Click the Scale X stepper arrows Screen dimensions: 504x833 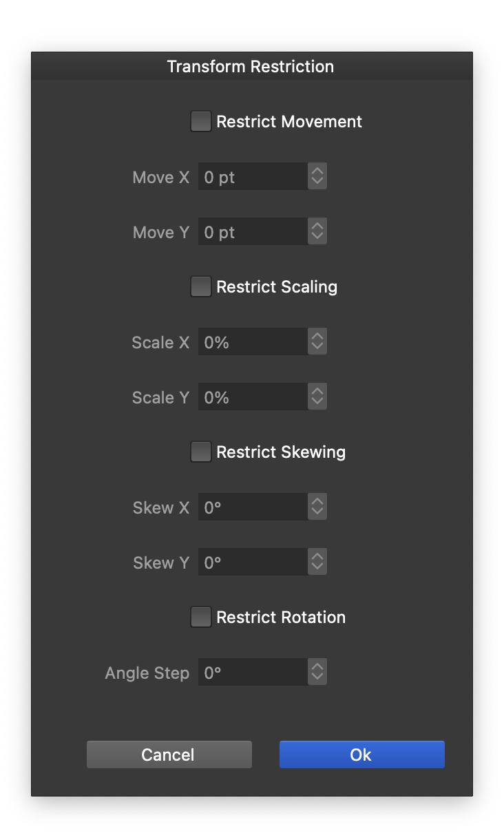click(x=317, y=342)
